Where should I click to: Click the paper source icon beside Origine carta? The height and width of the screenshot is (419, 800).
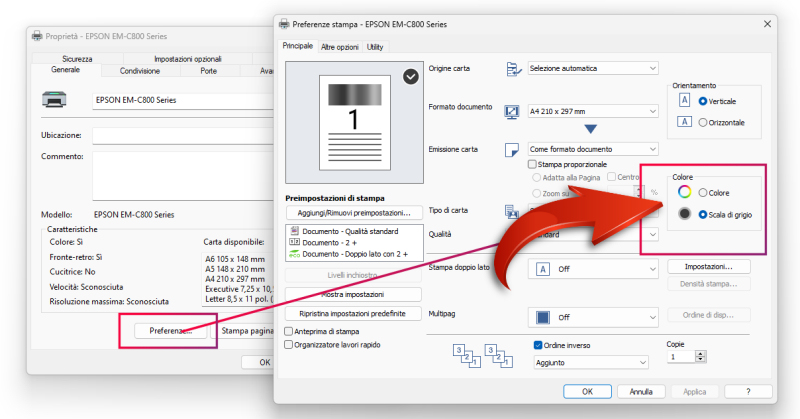pos(513,68)
